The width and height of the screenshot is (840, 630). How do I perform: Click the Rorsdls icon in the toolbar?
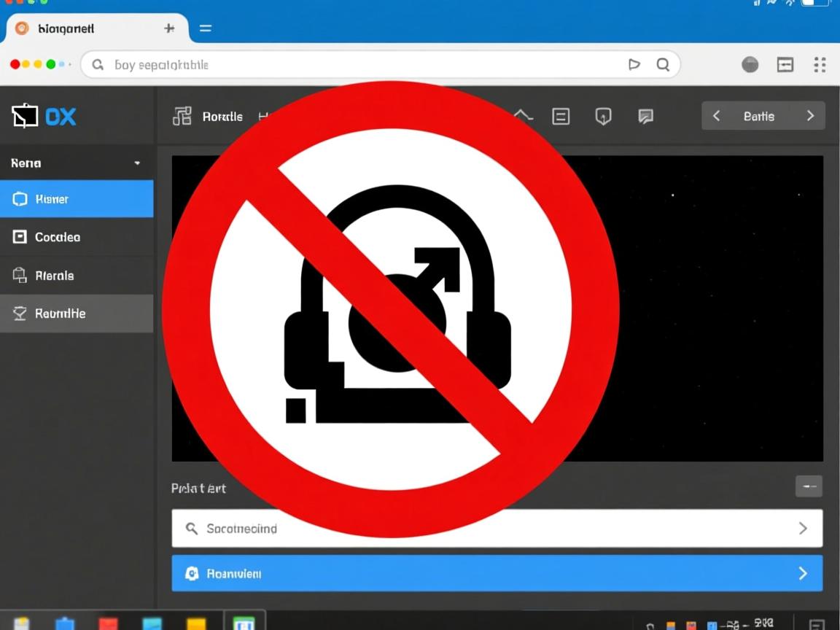[x=182, y=116]
